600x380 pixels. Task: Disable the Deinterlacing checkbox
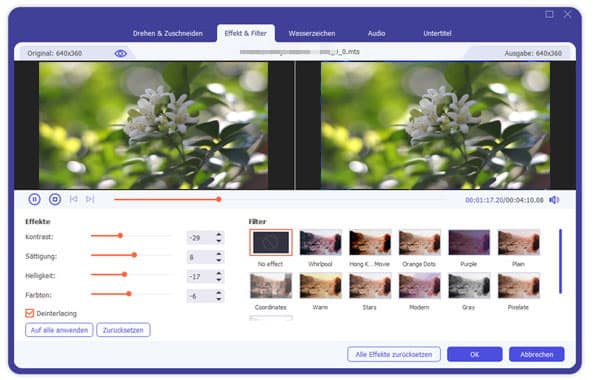[x=29, y=313]
